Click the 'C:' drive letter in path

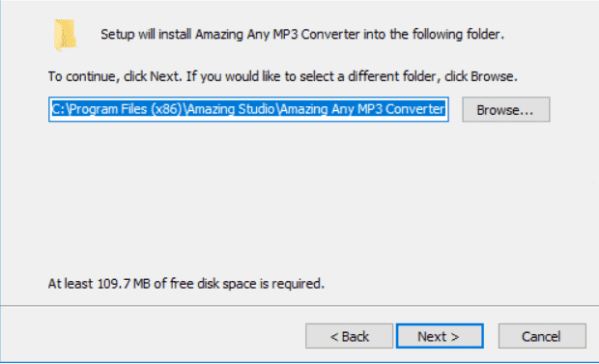tap(58, 109)
